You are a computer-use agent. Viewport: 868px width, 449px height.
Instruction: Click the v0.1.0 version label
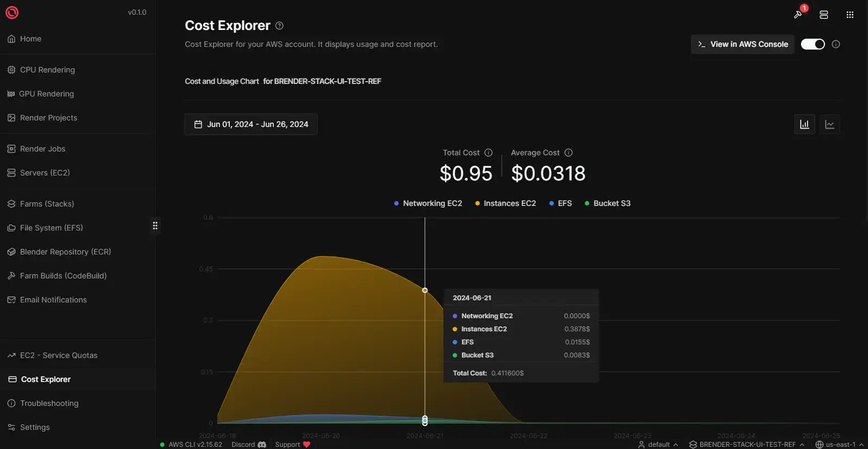point(137,12)
